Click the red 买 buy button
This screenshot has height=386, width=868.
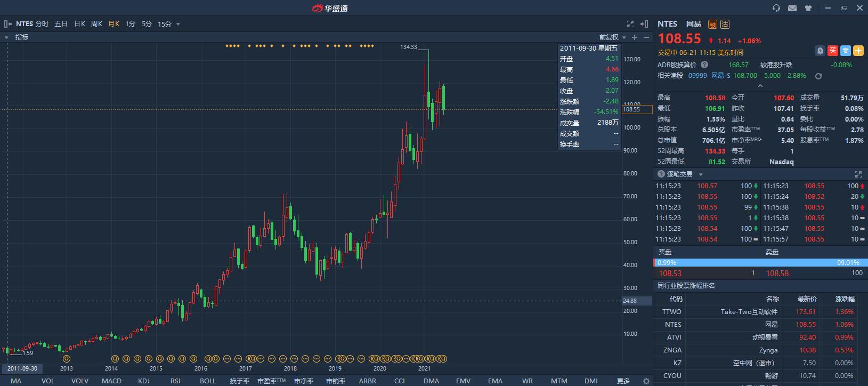pyautogui.click(x=833, y=51)
